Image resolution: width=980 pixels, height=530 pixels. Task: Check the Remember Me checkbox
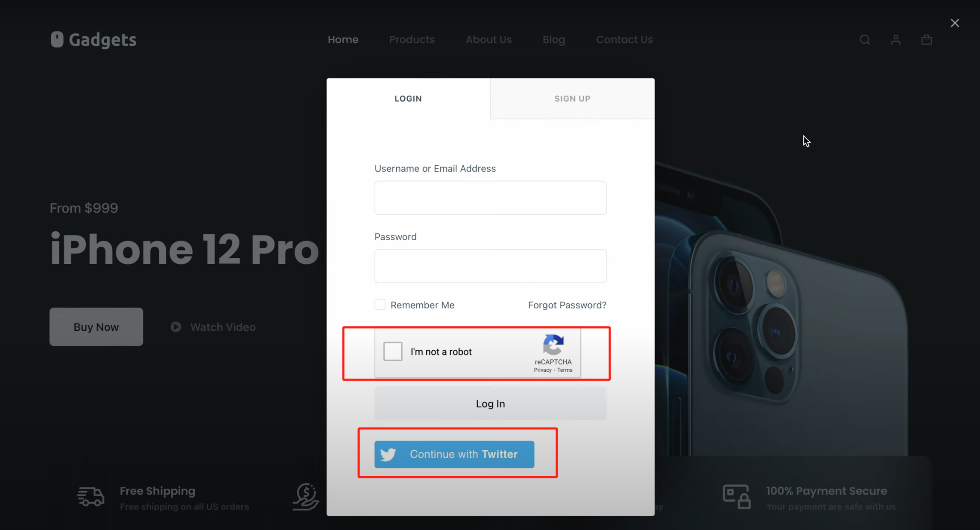pos(380,304)
